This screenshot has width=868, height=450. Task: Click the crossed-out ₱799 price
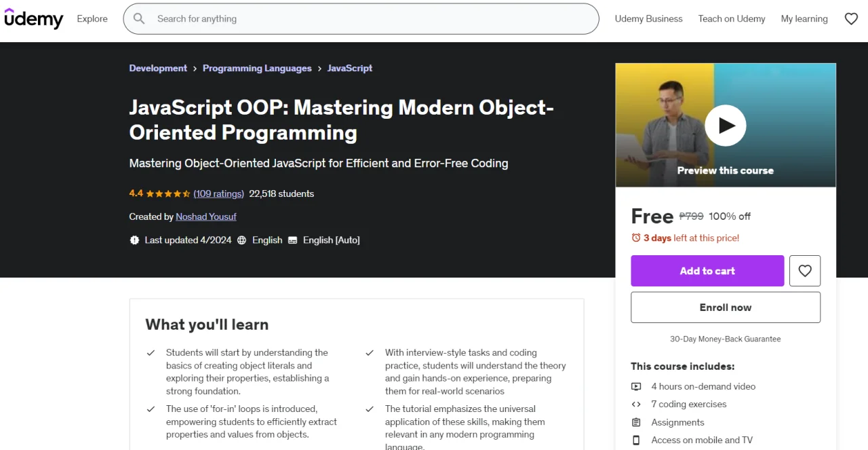pos(691,216)
